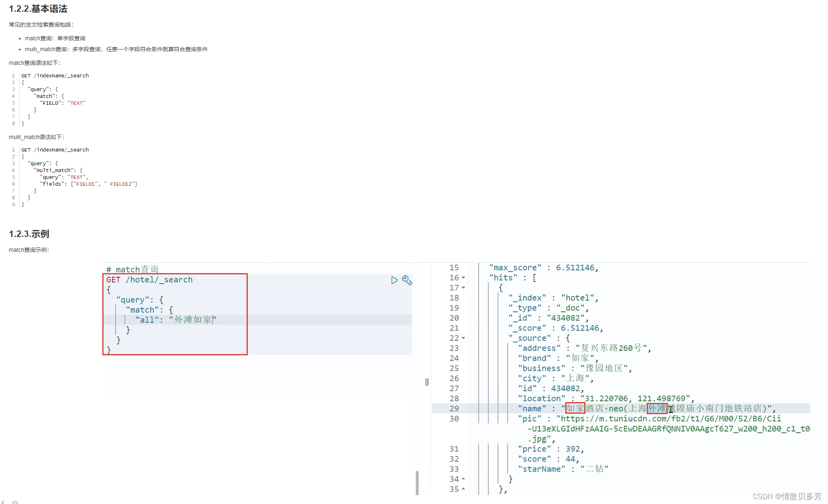Collapse the fold arrow on response line 17
The height and width of the screenshot is (504, 828).
463,288
